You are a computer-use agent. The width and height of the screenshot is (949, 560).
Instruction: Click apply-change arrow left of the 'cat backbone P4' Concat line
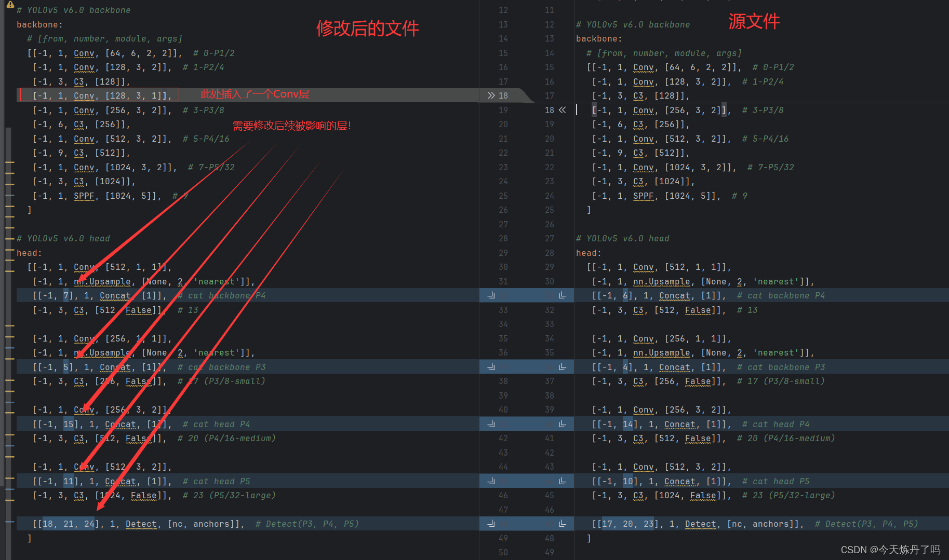[x=490, y=295]
